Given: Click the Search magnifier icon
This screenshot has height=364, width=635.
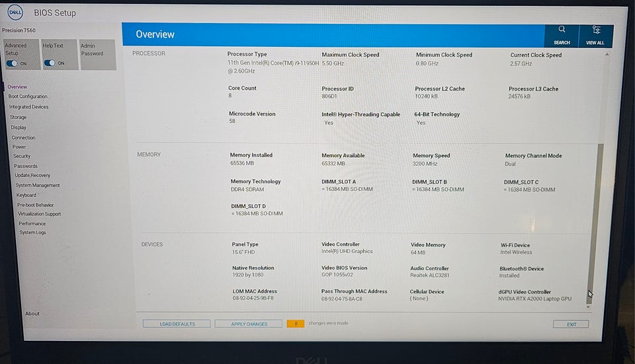Looking at the screenshot, I should 562,29.
